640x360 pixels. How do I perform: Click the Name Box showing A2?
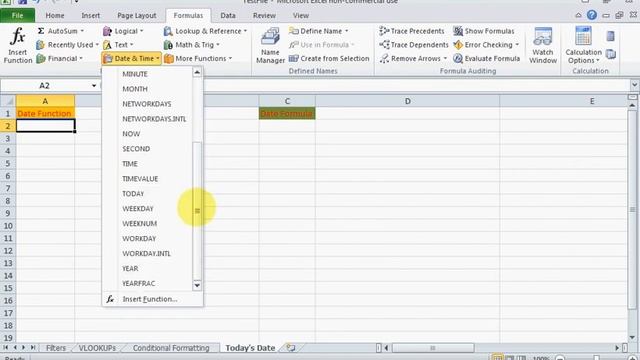(x=45, y=86)
